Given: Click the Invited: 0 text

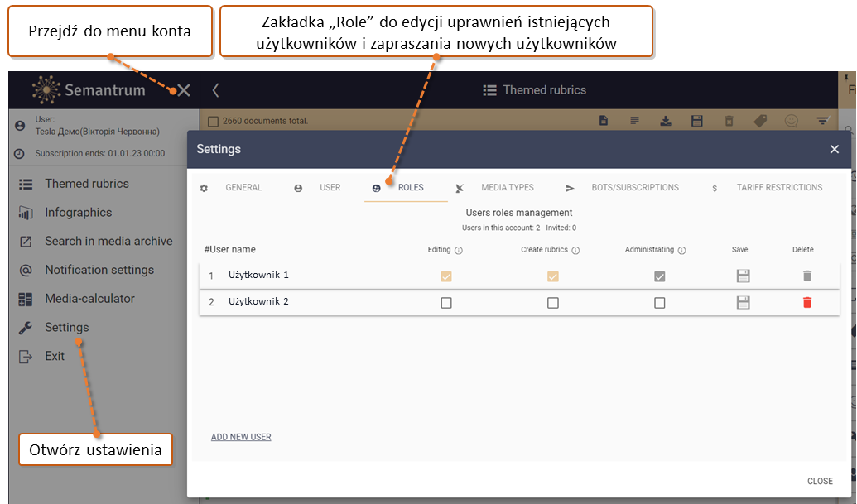Looking at the screenshot, I should [x=561, y=228].
